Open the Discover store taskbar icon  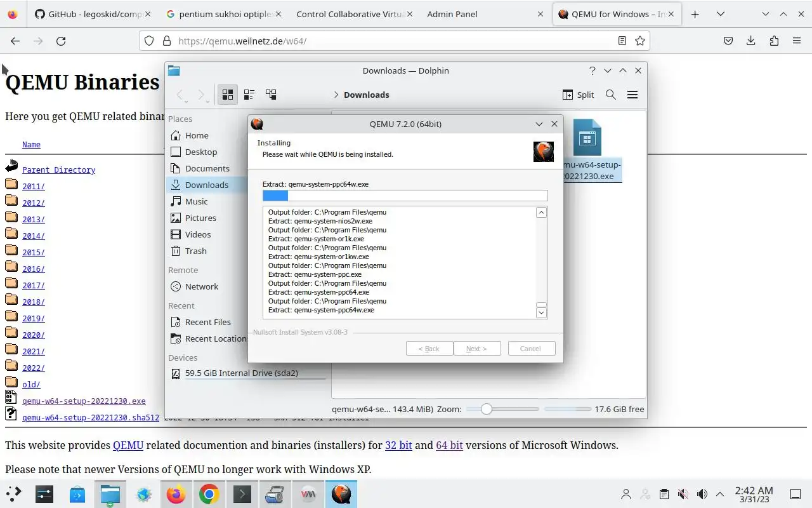(77, 494)
